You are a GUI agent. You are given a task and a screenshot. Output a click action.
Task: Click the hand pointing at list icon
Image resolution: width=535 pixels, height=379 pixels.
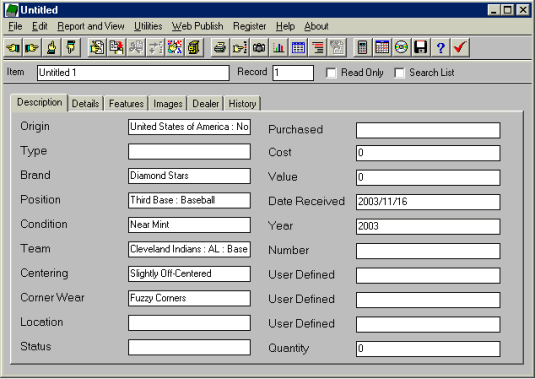[239, 47]
